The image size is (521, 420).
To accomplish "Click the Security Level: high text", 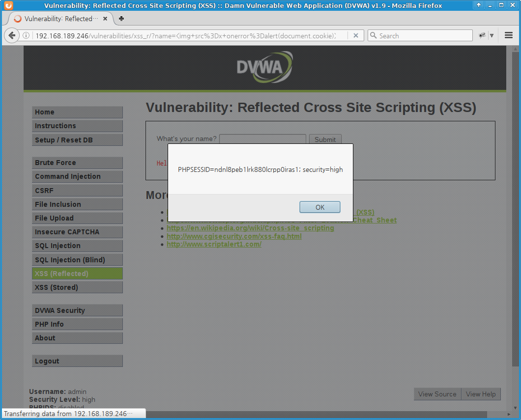I will point(62,399).
